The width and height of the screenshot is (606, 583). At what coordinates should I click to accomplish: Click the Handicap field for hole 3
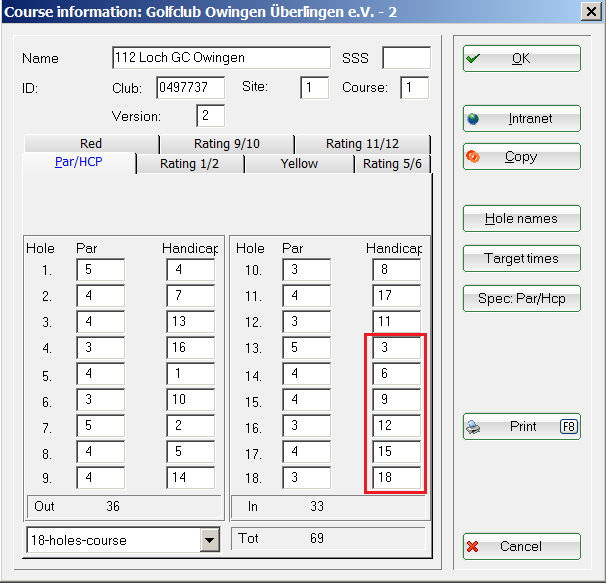pos(191,322)
